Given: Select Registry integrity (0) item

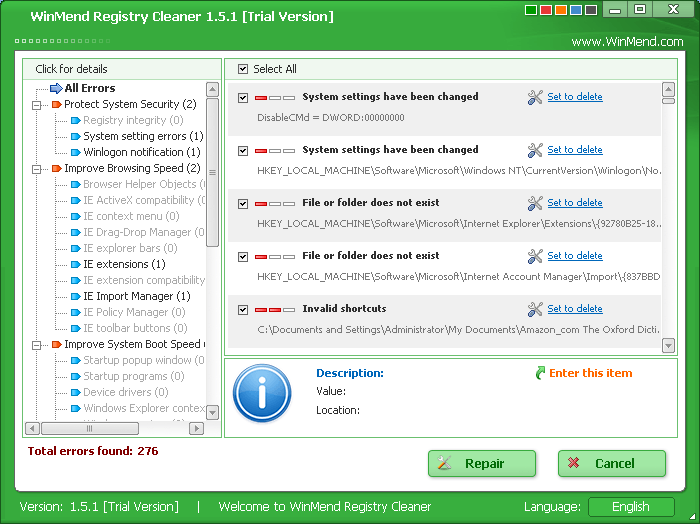Looking at the screenshot, I should [133, 121].
